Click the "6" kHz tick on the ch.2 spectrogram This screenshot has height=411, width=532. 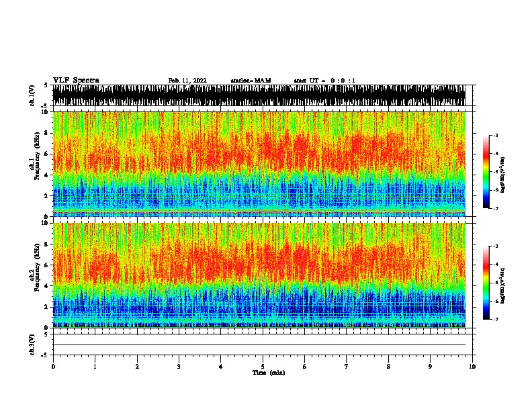(47, 265)
